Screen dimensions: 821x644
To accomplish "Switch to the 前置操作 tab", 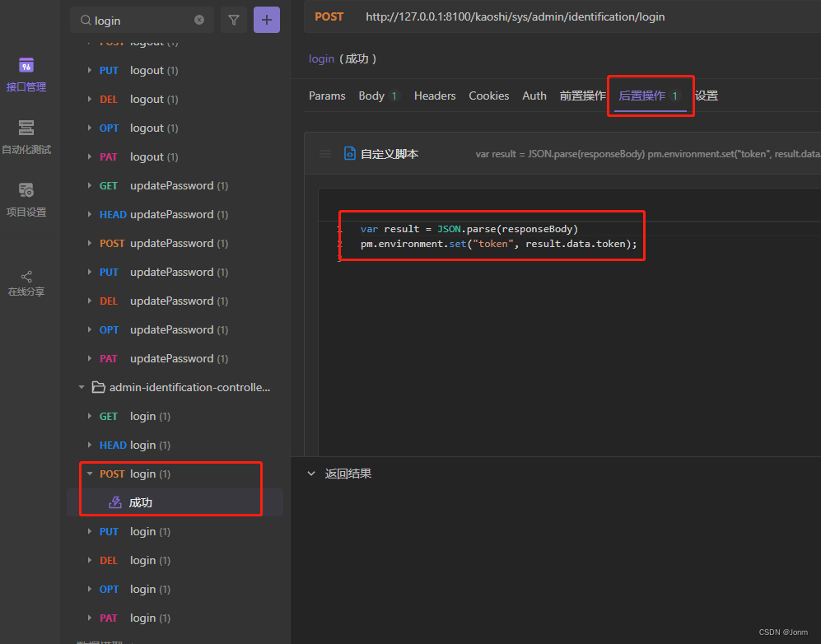I will (582, 96).
